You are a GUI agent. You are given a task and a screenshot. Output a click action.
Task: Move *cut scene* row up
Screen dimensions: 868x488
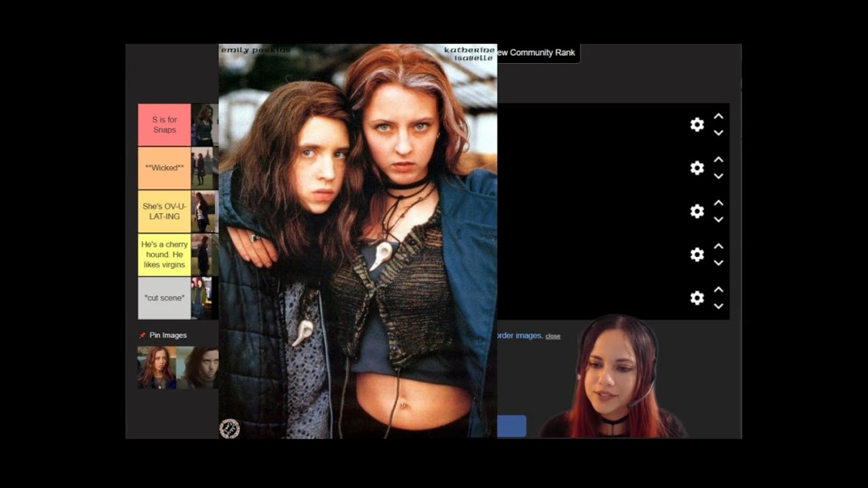[719, 290]
